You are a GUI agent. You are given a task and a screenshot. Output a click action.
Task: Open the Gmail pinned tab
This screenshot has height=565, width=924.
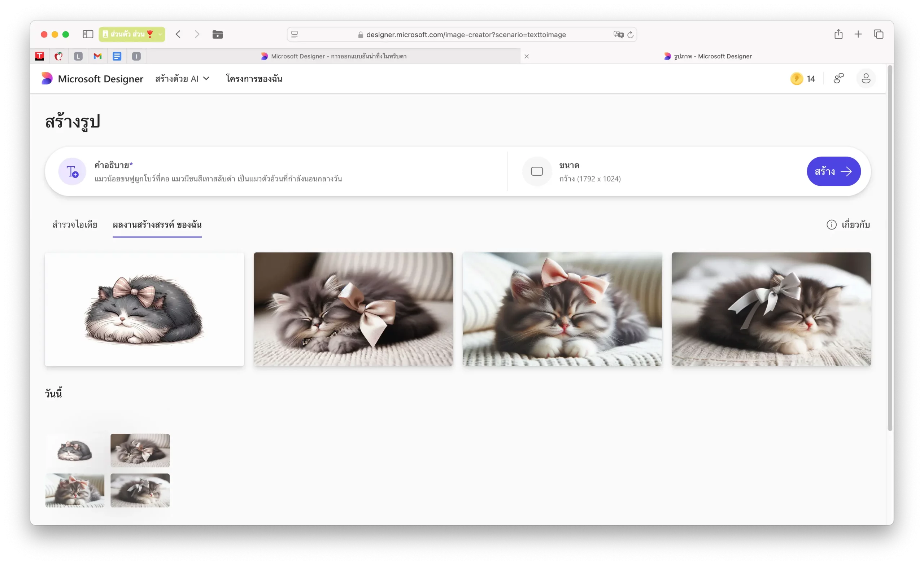[97, 56]
